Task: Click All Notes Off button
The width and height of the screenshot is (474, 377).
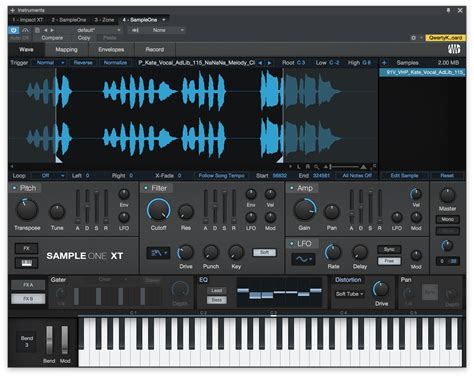Action: [357, 176]
